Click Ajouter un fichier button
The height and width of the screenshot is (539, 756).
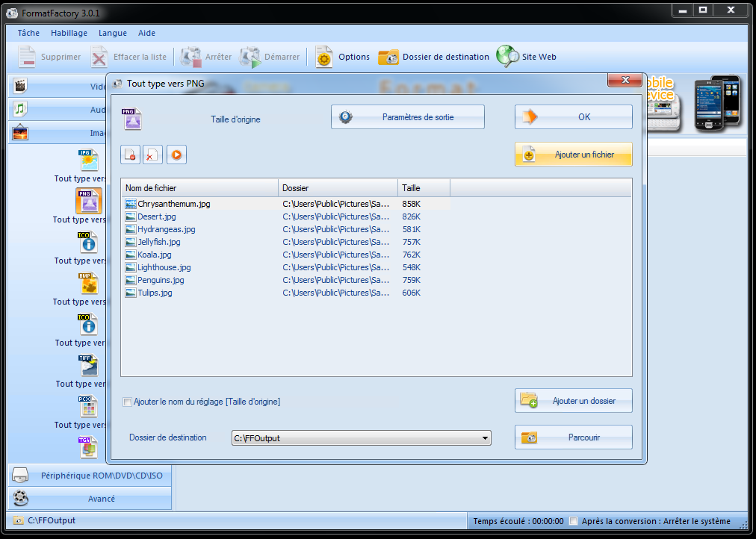[574, 155]
